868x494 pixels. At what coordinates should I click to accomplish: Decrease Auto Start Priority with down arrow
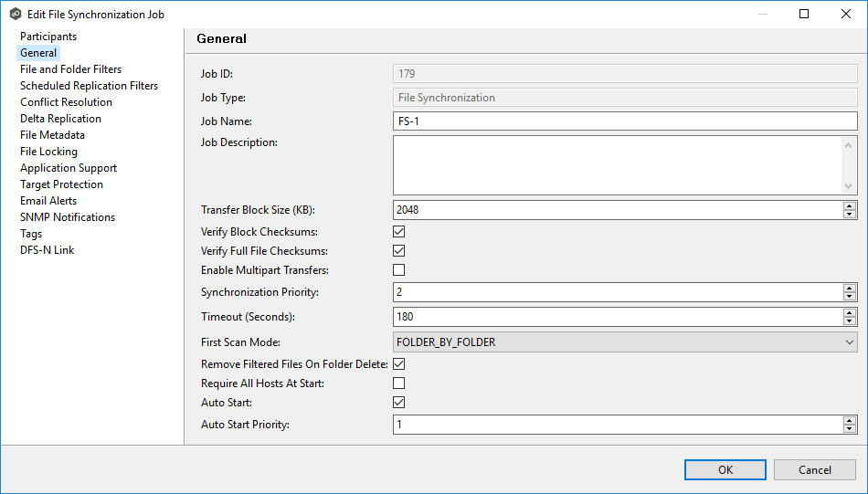pyautogui.click(x=850, y=429)
